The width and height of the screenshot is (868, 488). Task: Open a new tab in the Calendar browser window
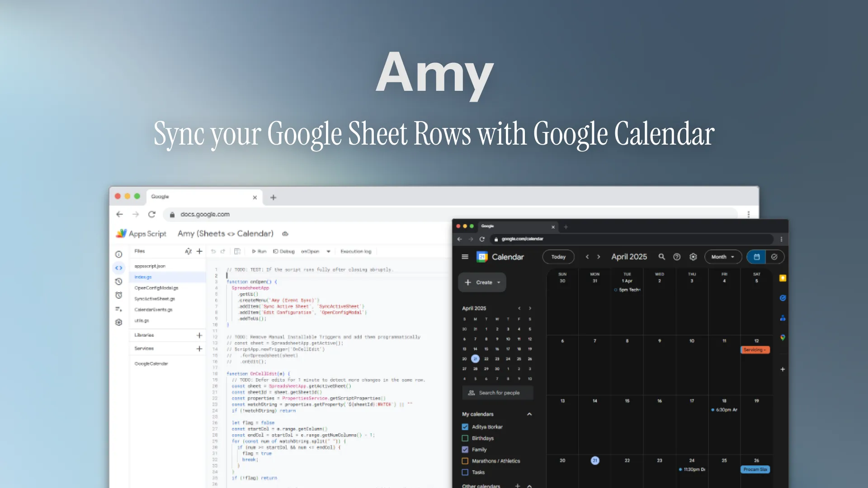566,227
